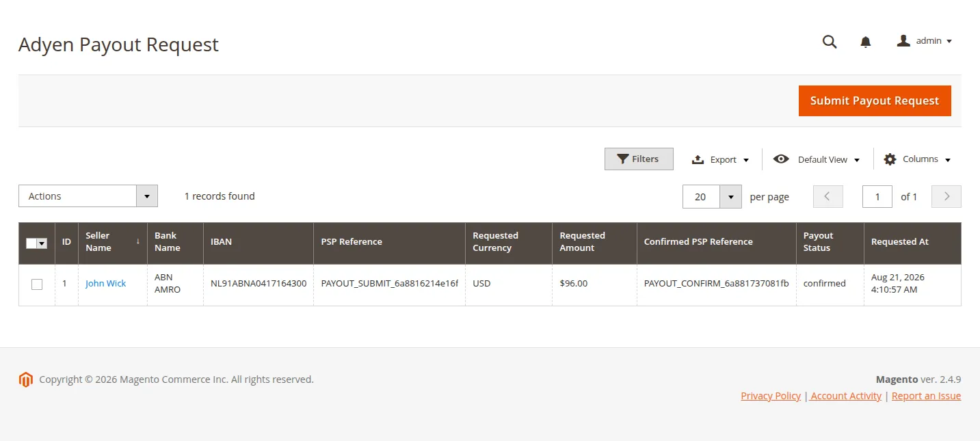The width and height of the screenshot is (980, 441).
Task: Sort by PSP Reference column header
Action: point(390,242)
